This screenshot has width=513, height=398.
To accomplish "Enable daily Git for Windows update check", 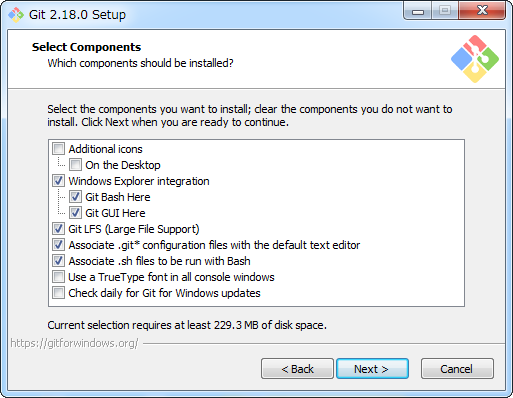I will point(59,293).
